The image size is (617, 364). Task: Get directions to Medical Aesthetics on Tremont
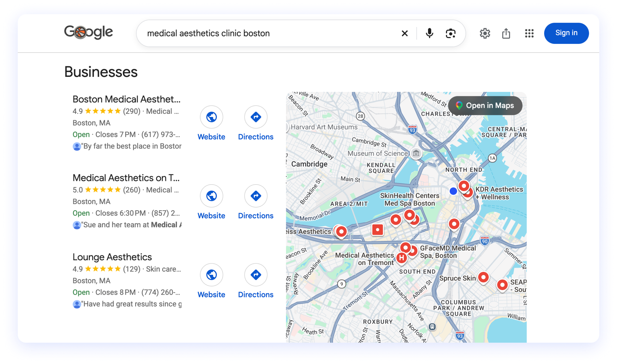(x=255, y=202)
